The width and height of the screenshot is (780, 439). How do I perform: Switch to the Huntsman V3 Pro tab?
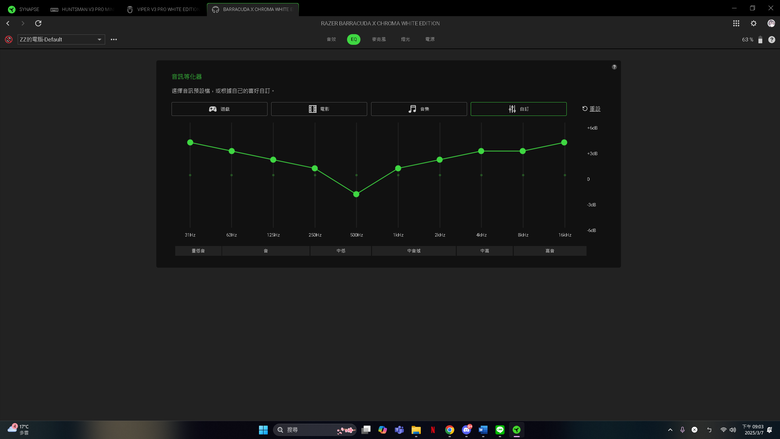pos(82,9)
